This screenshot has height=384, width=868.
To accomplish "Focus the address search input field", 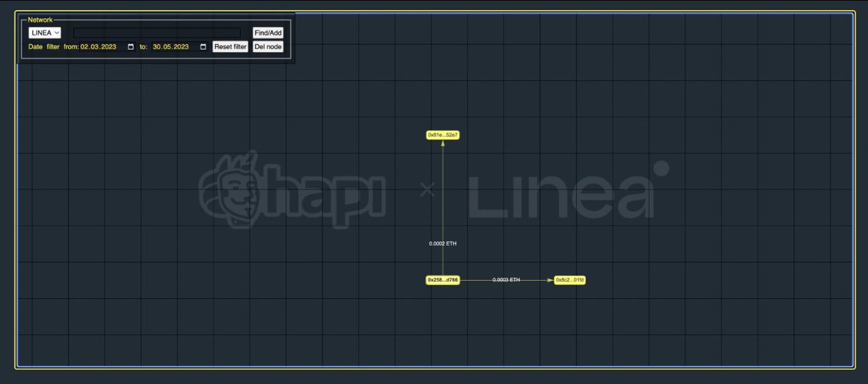I will (157, 33).
